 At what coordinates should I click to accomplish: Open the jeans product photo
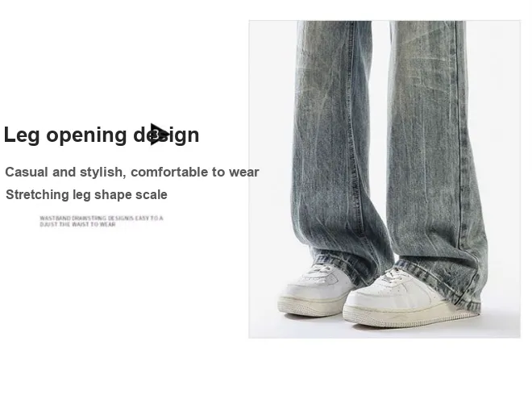pyautogui.click(x=384, y=179)
